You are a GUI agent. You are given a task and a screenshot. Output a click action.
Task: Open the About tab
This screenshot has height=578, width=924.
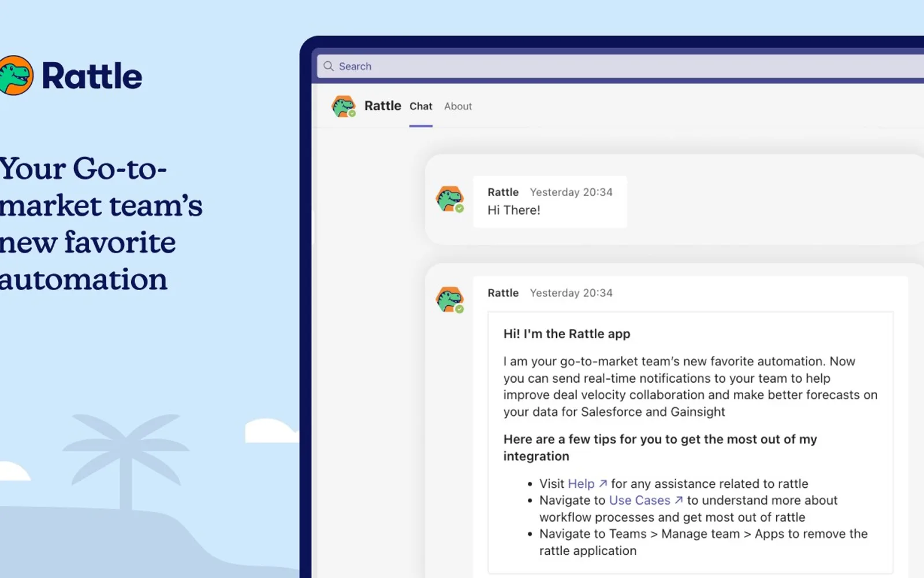(458, 106)
